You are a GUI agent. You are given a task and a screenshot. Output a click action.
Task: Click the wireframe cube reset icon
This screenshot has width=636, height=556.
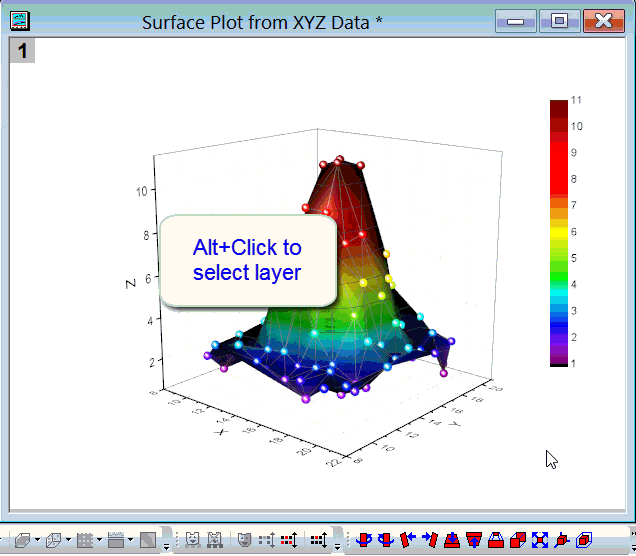click(585, 540)
